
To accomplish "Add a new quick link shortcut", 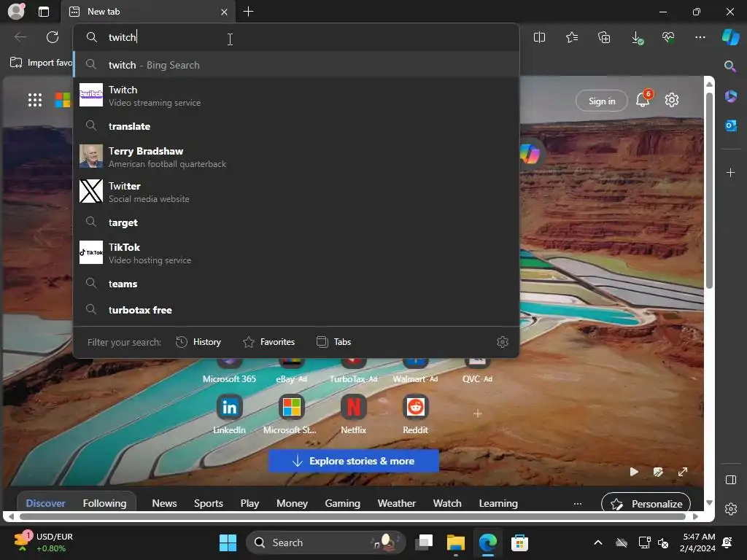I will tap(477, 413).
